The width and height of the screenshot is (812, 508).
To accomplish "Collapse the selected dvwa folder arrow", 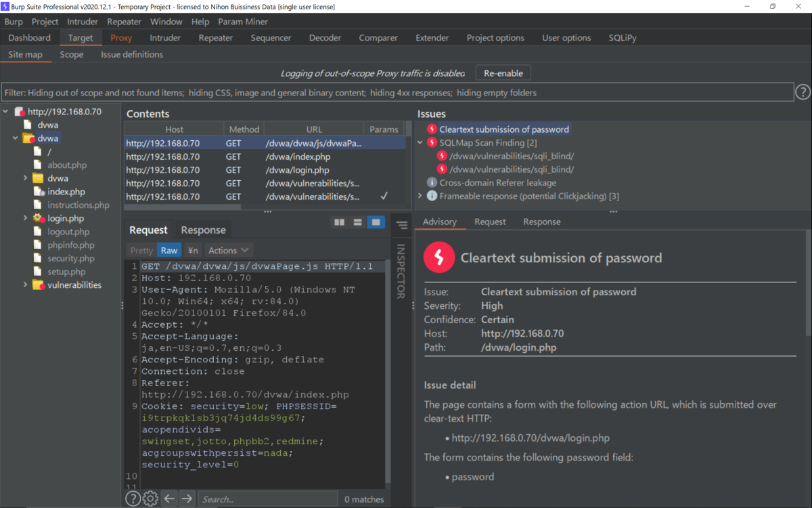I will click(x=16, y=138).
